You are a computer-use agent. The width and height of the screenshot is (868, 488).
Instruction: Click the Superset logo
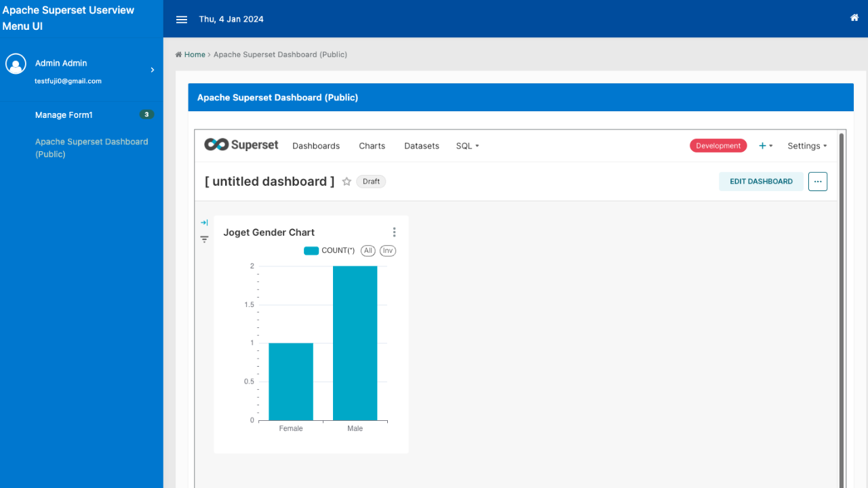point(241,145)
